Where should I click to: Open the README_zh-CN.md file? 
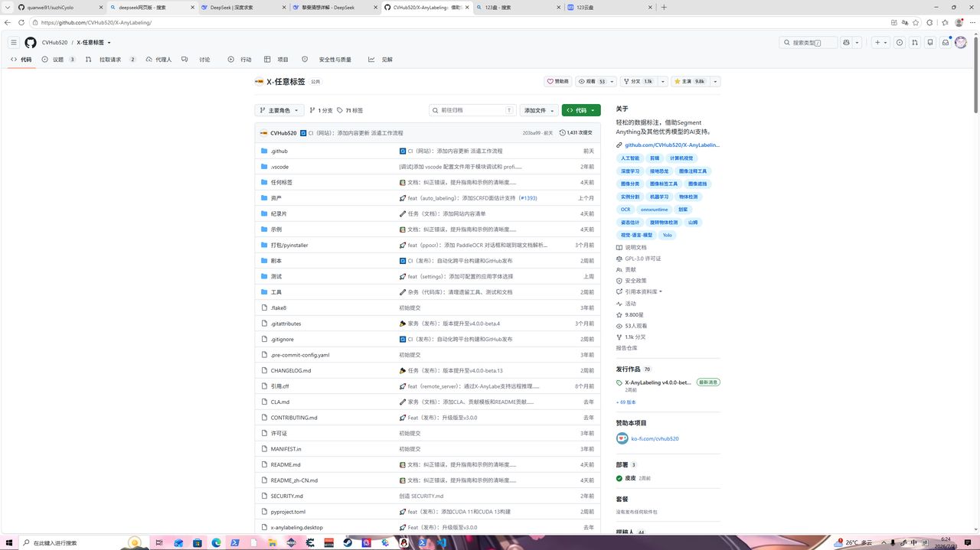pos(294,480)
